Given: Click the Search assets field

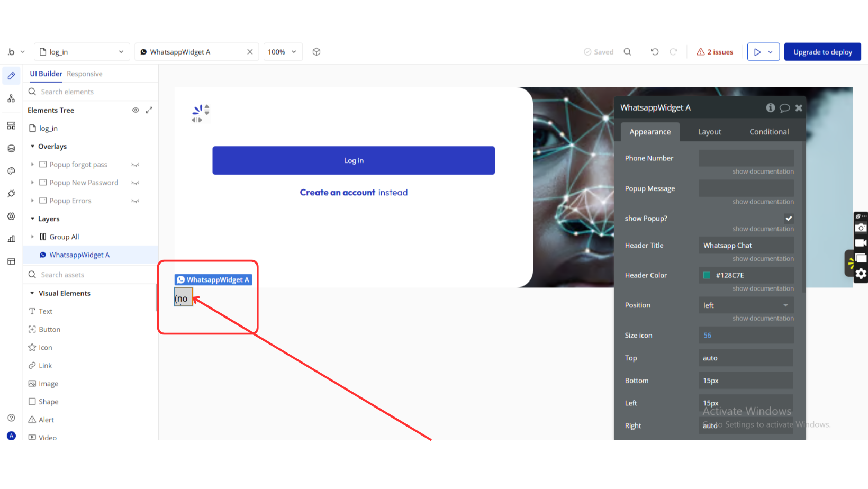Looking at the screenshot, I should [91, 275].
